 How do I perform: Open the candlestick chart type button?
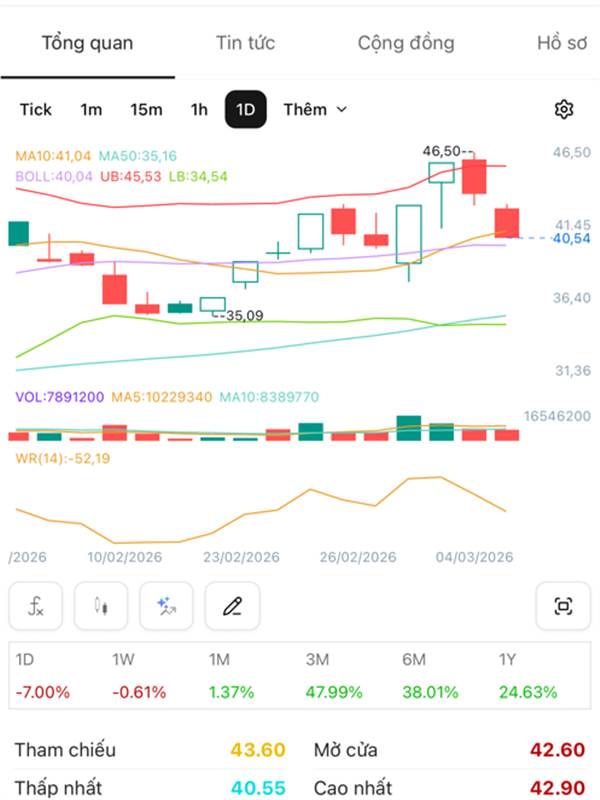pos(101,606)
